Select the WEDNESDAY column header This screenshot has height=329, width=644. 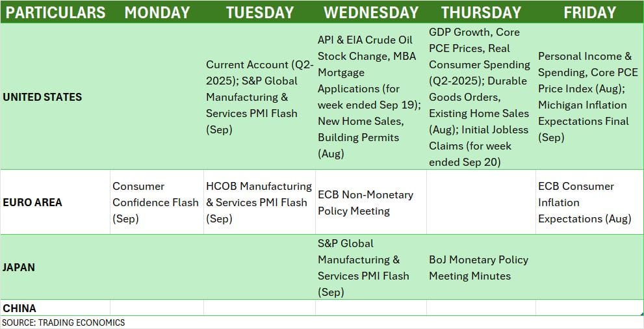pos(370,12)
